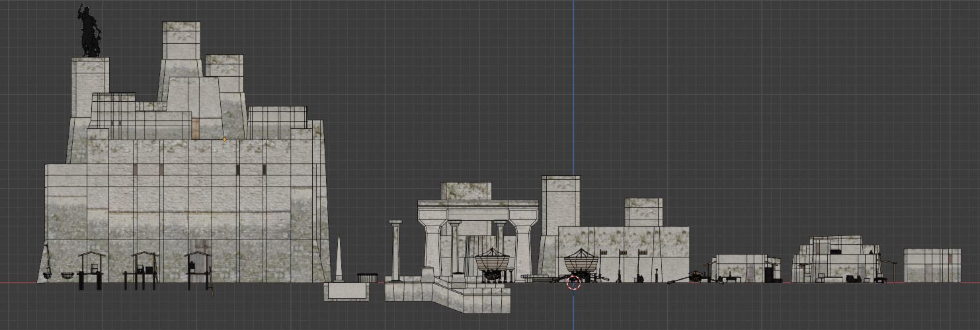Select the stepped ruin building second from right
Screen dimensions: 980x330
tap(837, 259)
